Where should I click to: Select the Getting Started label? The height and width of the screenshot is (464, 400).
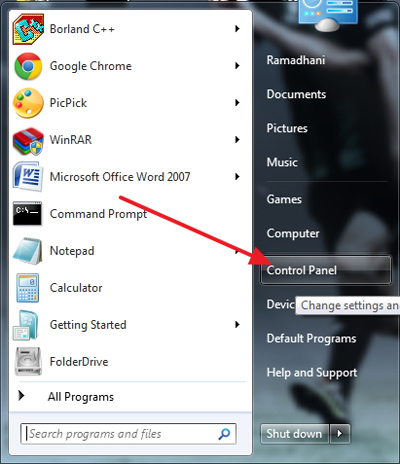point(88,325)
